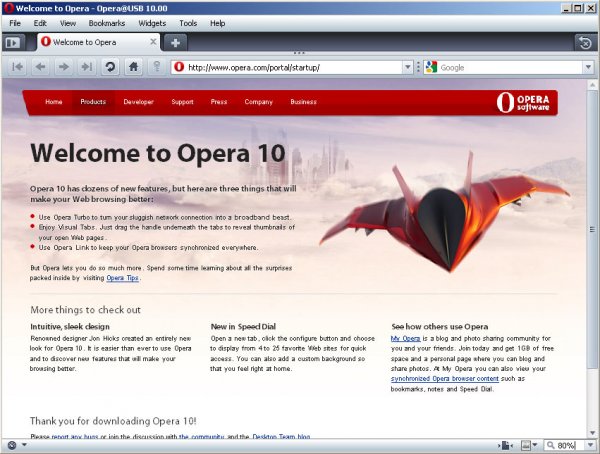Click the 80% zoom field

[564, 445]
